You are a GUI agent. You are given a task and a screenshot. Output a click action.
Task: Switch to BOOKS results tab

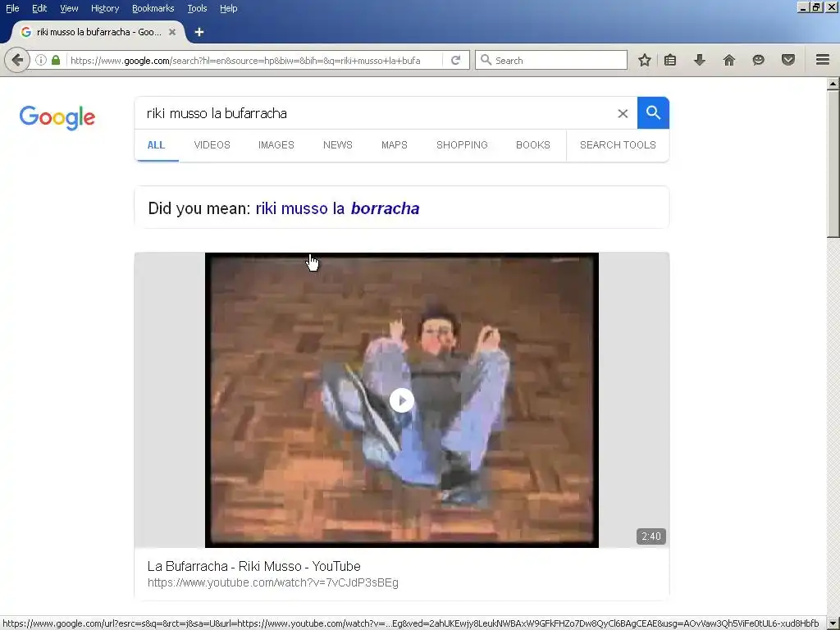tap(533, 145)
